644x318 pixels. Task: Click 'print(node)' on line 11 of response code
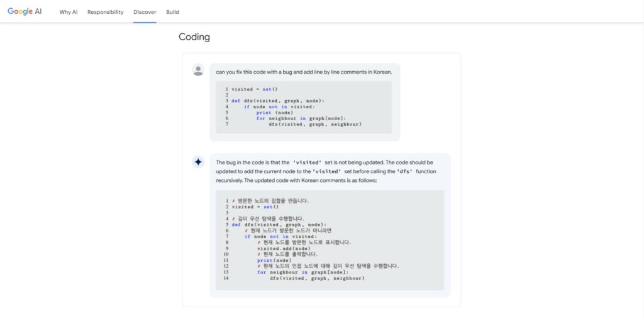274,261
